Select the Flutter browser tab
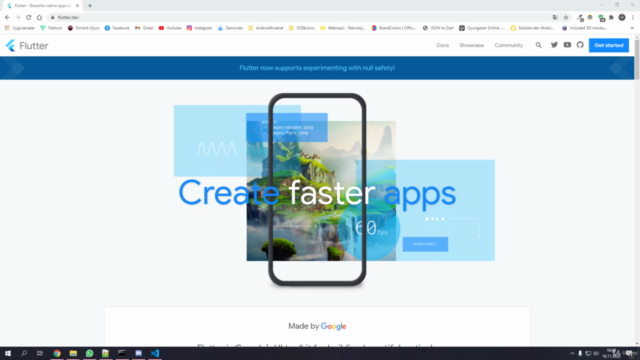This screenshot has width=640, height=360. (41, 6)
